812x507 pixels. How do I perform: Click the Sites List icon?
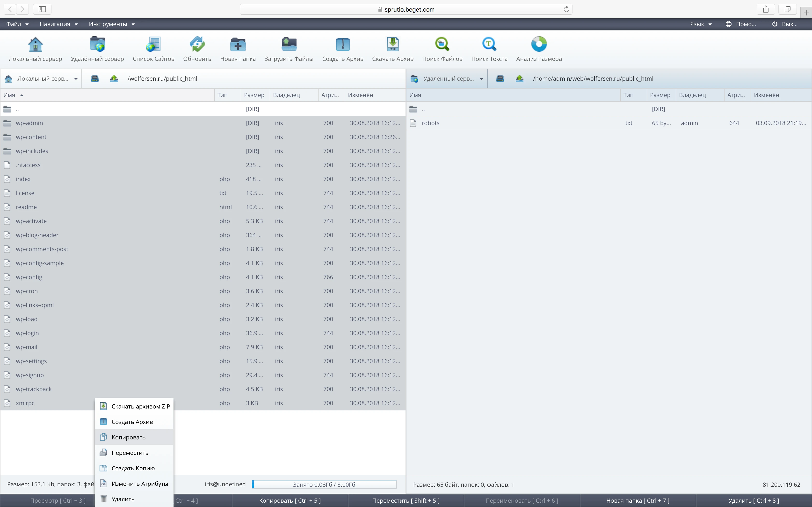[153, 45]
